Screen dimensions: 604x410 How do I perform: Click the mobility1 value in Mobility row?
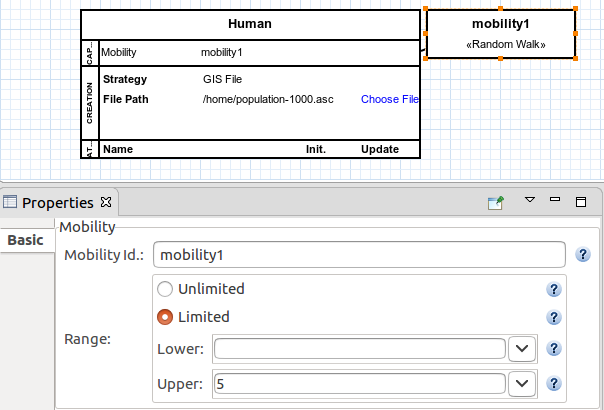(x=221, y=52)
